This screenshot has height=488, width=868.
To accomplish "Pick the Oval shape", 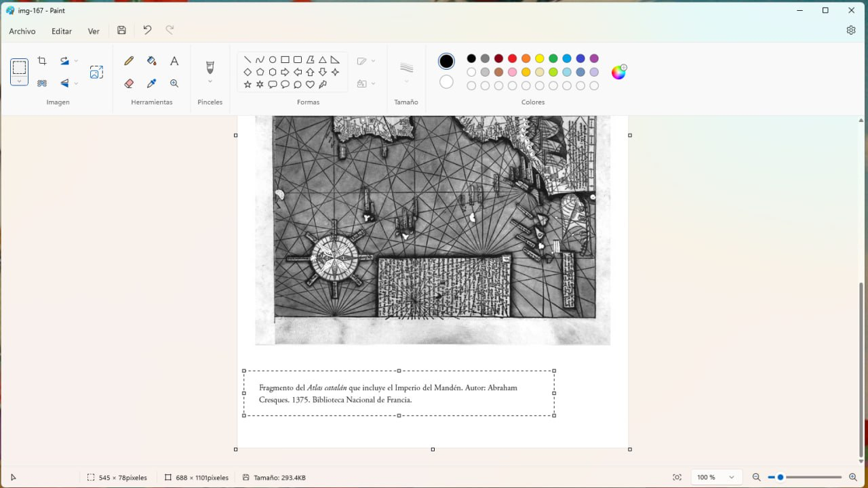I will tap(273, 60).
